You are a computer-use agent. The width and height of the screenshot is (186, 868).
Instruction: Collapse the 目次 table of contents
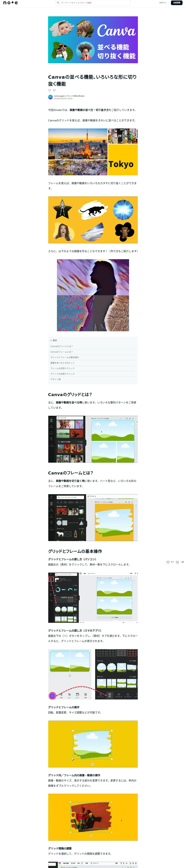[54, 340]
